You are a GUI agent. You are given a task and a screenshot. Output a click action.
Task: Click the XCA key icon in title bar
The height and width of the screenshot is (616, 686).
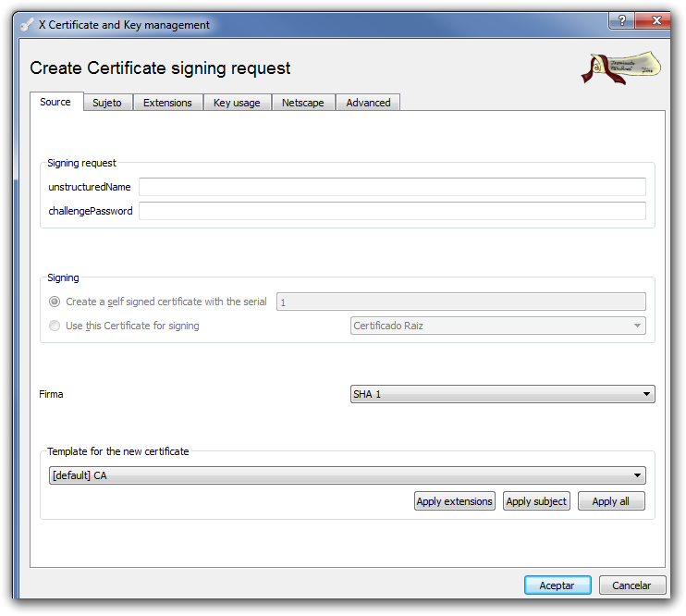[x=26, y=25]
